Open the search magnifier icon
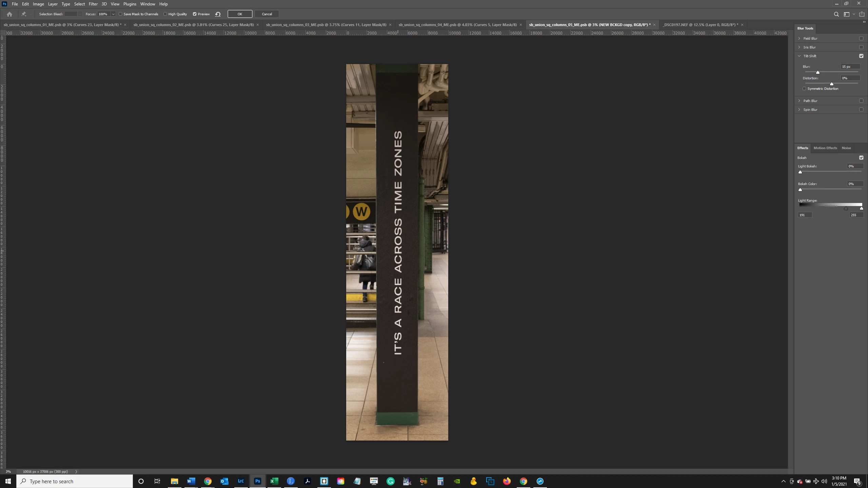The width and height of the screenshot is (868, 488). (836, 14)
